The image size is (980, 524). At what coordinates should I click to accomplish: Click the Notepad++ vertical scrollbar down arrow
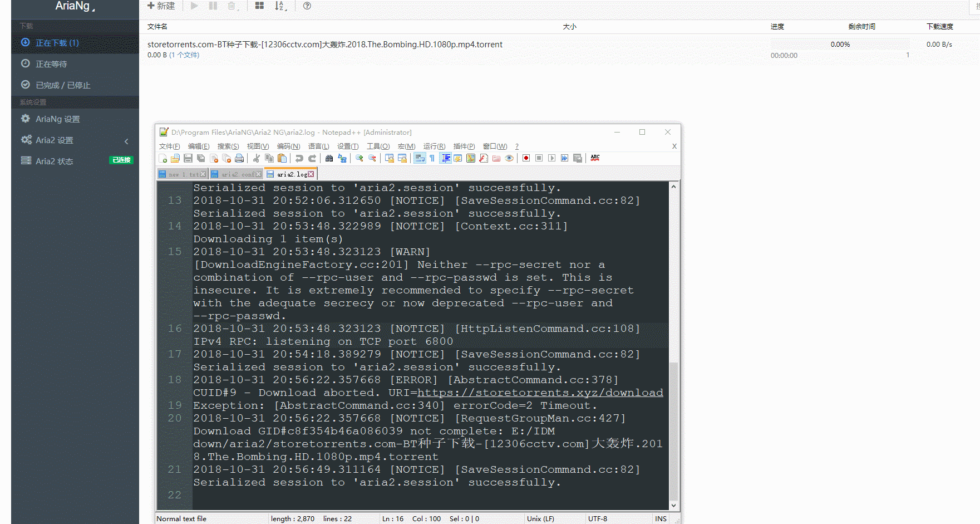pyautogui.click(x=673, y=506)
